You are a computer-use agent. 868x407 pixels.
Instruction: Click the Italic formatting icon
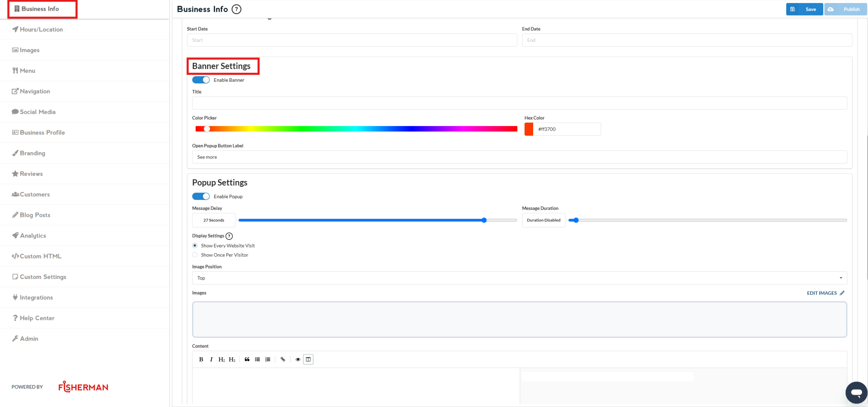click(211, 359)
